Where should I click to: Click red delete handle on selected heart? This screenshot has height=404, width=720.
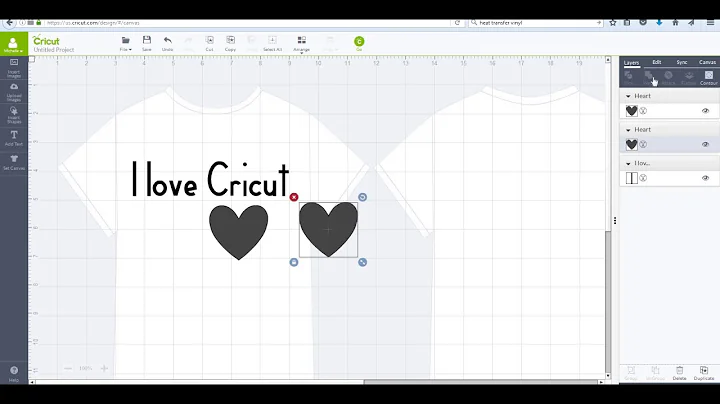point(294,197)
